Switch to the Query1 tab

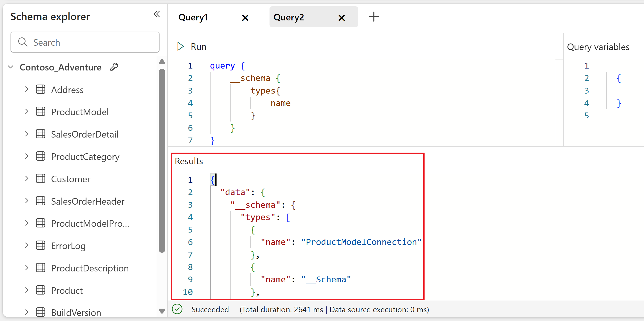193,17
